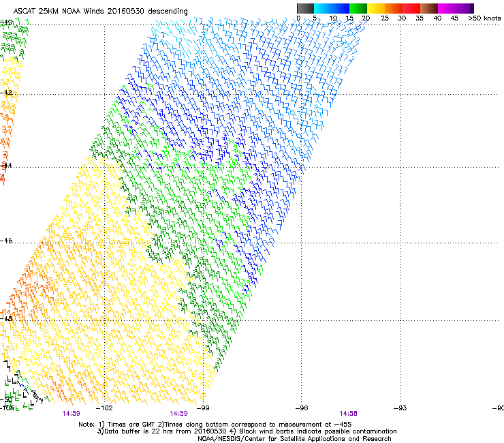
Task: Click the 'Data buffer is 22 hrs' note line
Action: [247, 431]
